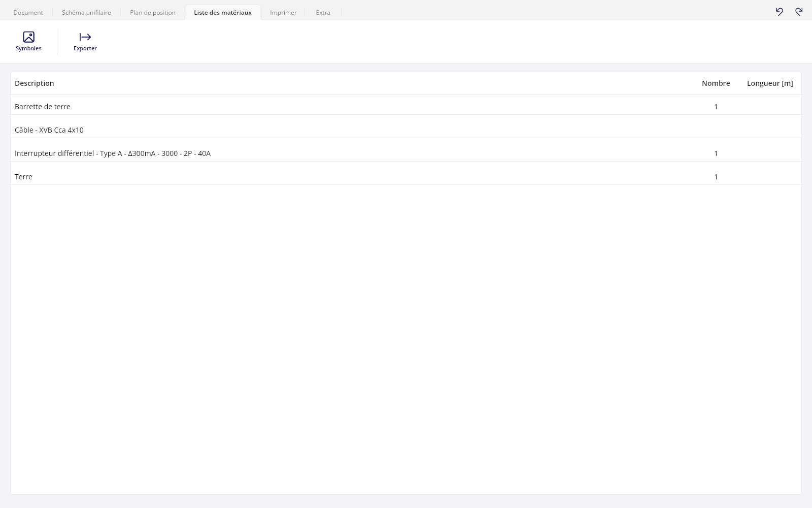Viewport: 812px width, 508px height.
Task: Switch to the Extra tab
Action: click(x=323, y=13)
